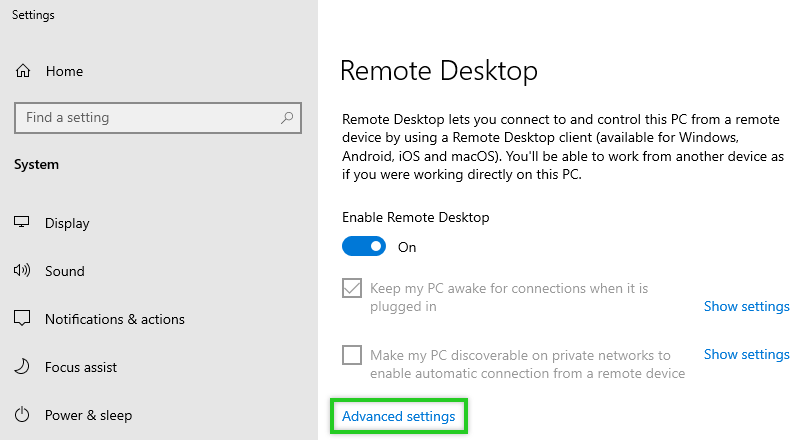Open the Display settings label

67,223
